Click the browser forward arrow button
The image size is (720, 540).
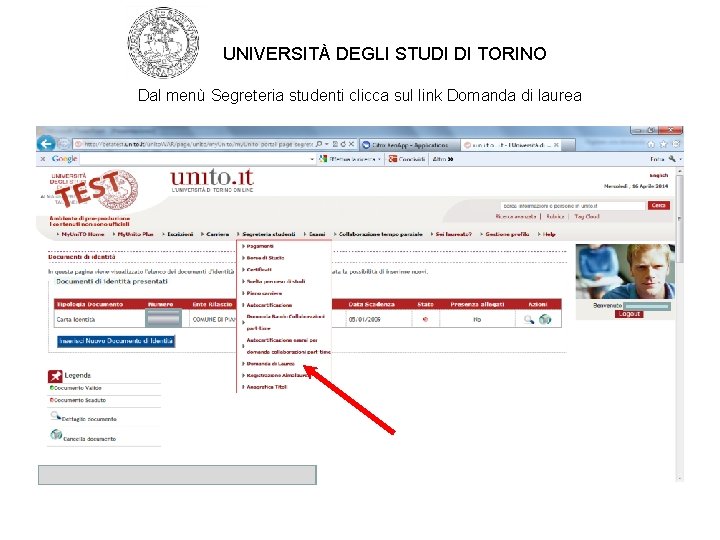63,144
